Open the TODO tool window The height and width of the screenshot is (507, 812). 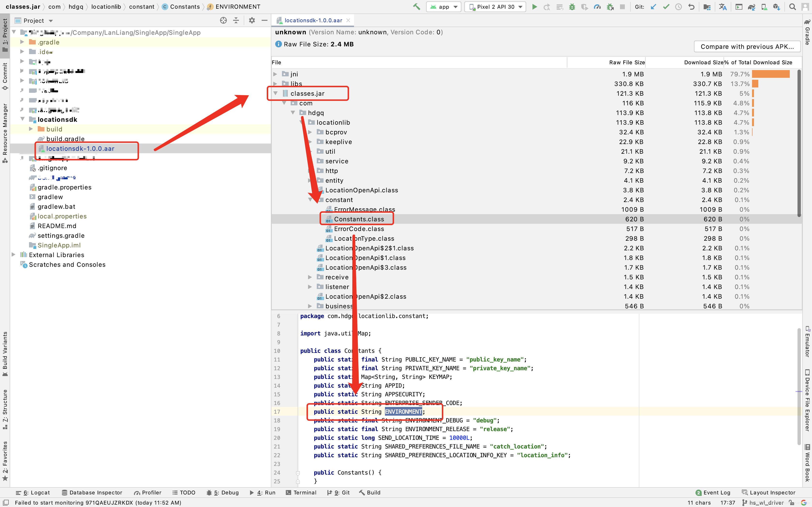click(x=184, y=492)
